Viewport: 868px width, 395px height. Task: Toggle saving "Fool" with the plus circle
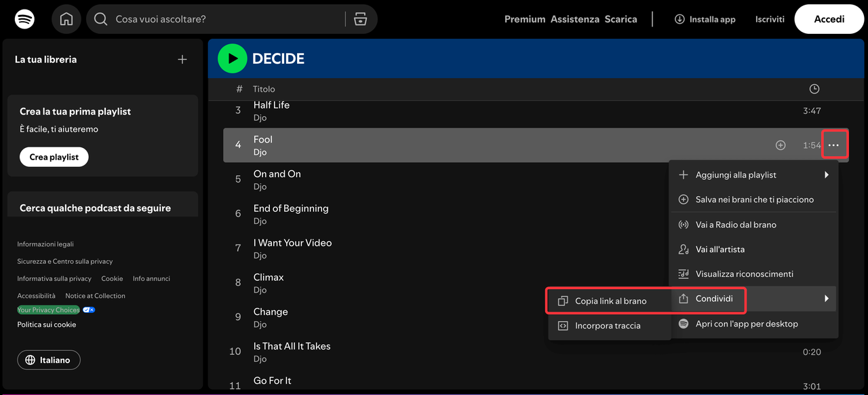[x=780, y=145]
